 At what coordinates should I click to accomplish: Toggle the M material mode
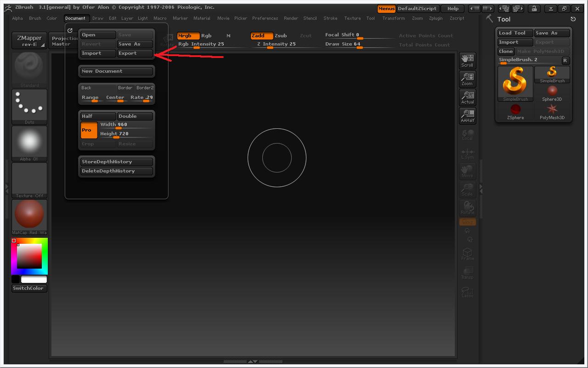tap(228, 35)
